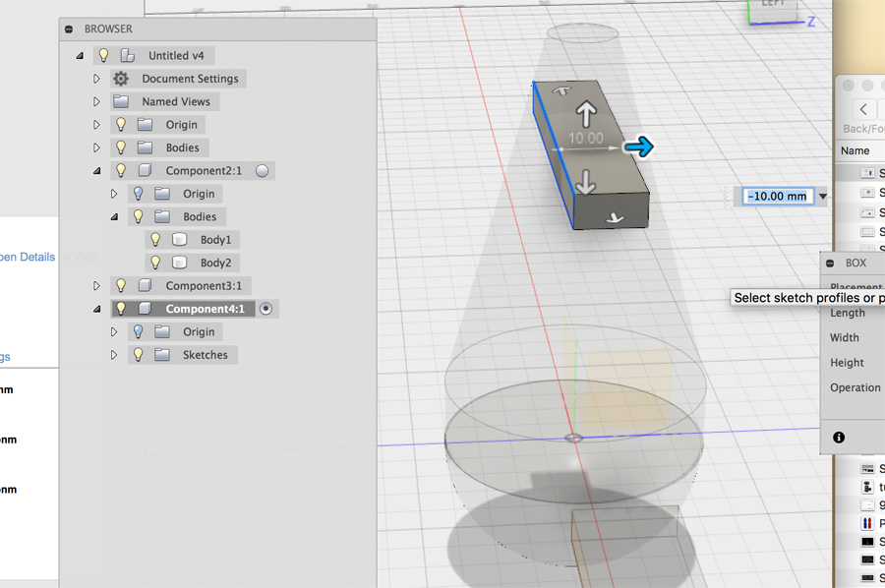Collapse Component2:1 node
Image resolution: width=885 pixels, height=588 pixels.
coord(96,171)
